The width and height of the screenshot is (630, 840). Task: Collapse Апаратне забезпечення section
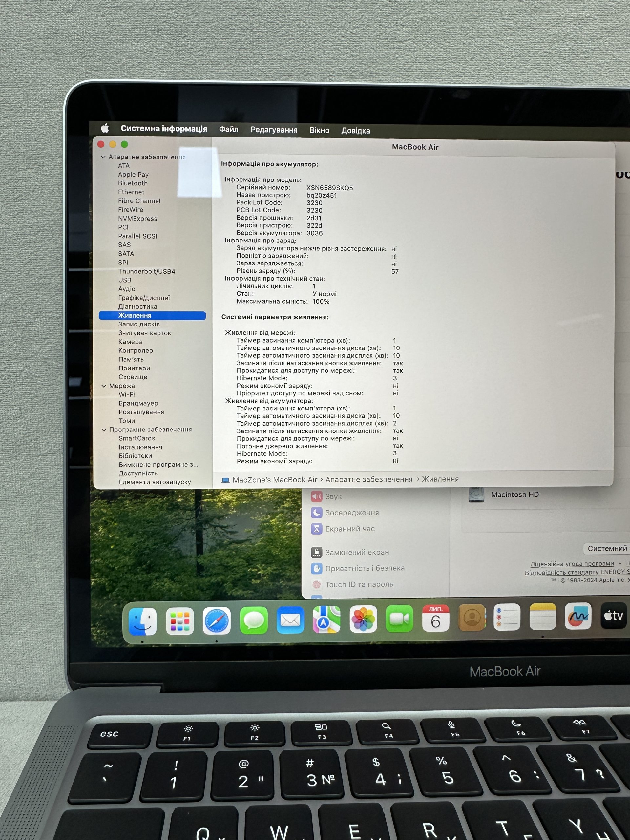[x=103, y=157]
